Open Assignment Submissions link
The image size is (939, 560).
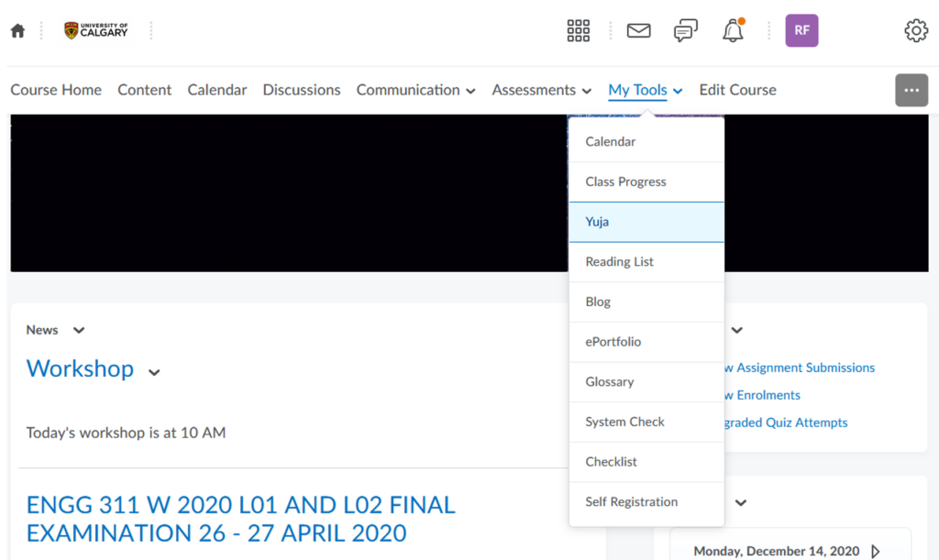800,368
